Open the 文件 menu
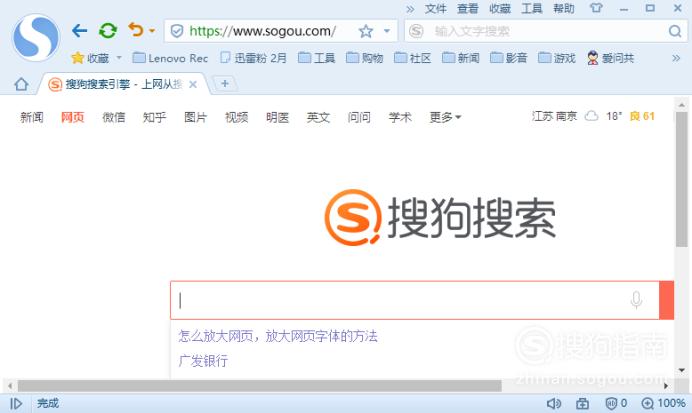 click(436, 8)
